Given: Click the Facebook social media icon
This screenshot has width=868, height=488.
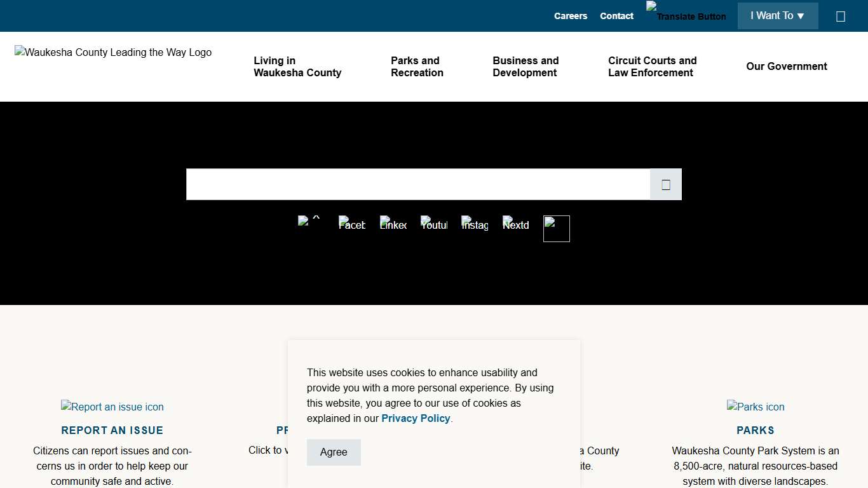Looking at the screenshot, I should point(352,224).
